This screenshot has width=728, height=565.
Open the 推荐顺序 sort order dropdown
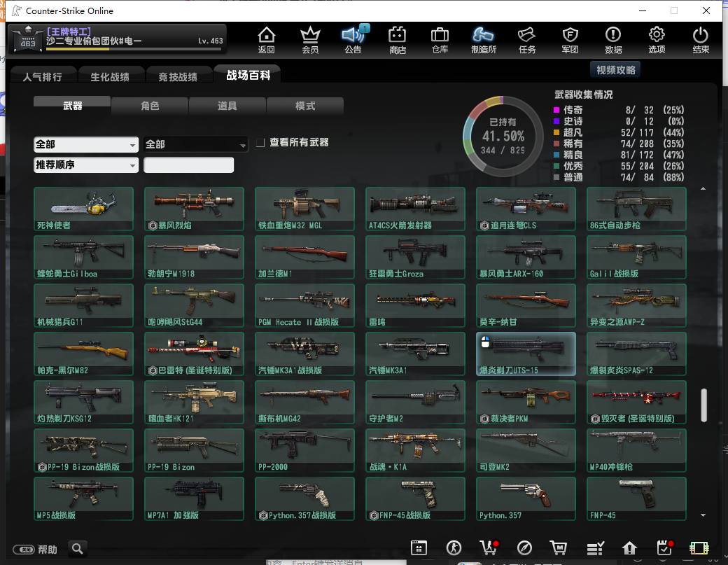coord(86,165)
